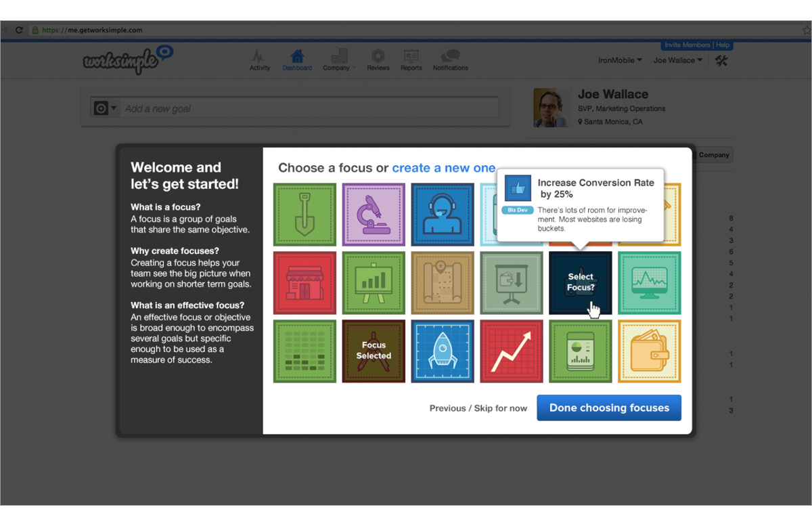Pick the yellow wallet focus tile
The height and width of the screenshot is (526, 812).
[649, 351]
